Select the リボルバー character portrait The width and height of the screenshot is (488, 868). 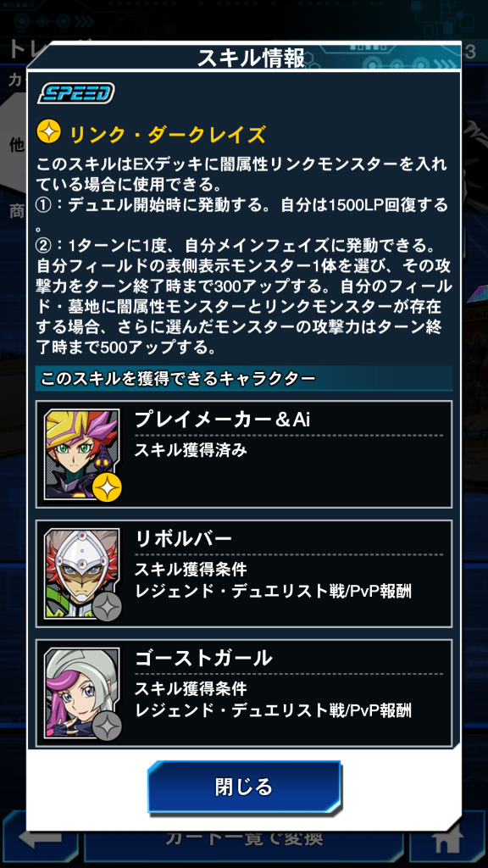click(81, 573)
